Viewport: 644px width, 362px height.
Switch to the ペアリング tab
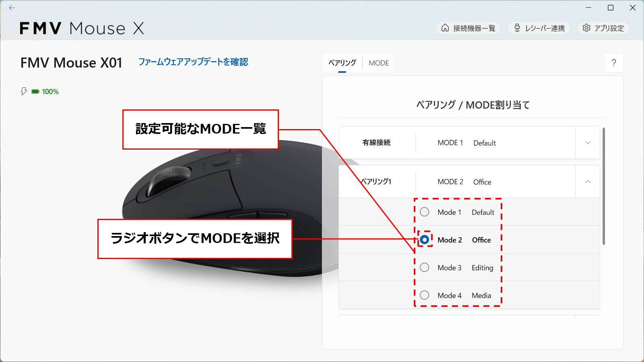(x=342, y=63)
